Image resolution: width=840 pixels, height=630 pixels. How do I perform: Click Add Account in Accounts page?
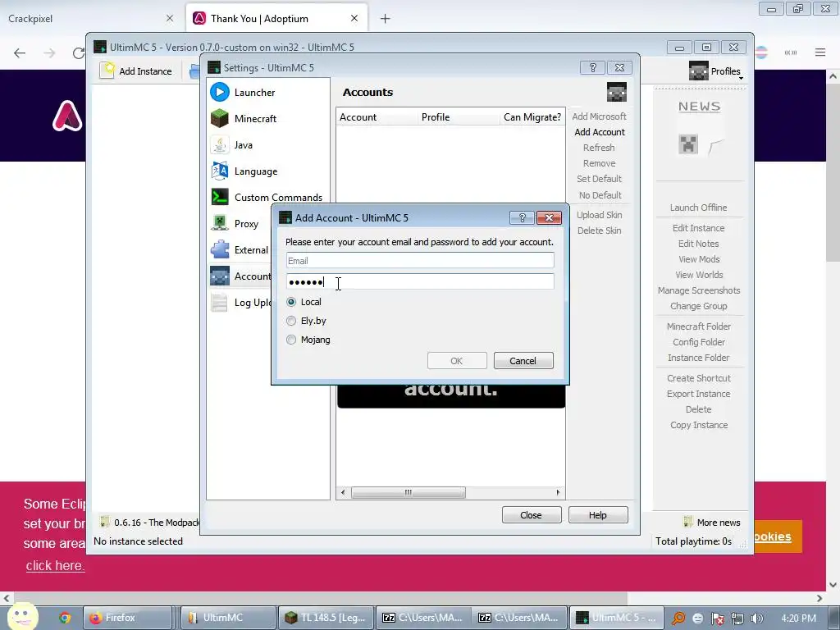tap(599, 132)
